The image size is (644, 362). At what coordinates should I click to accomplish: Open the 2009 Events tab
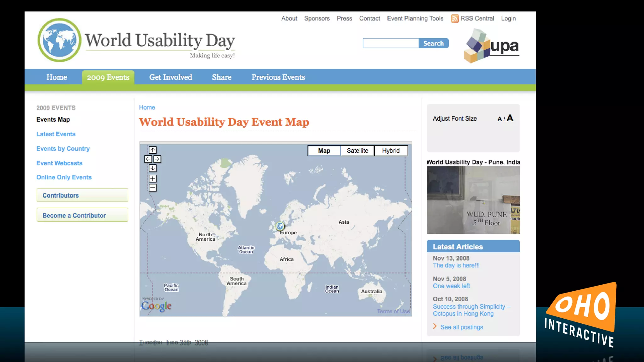[108, 77]
